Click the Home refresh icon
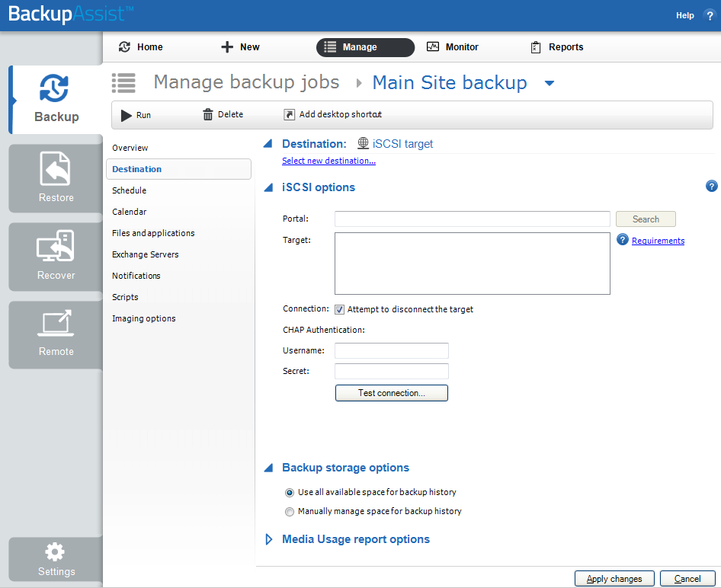The height and width of the screenshot is (588, 721). pos(124,47)
